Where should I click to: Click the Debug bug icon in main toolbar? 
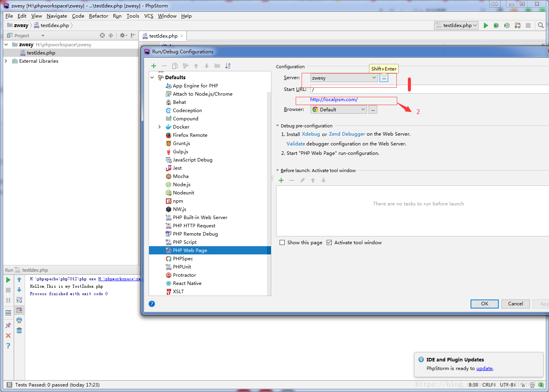click(x=496, y=25)
